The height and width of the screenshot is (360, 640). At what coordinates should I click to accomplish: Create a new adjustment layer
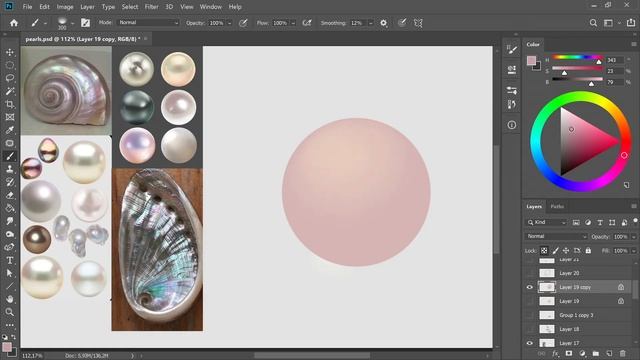pos(582,353)
